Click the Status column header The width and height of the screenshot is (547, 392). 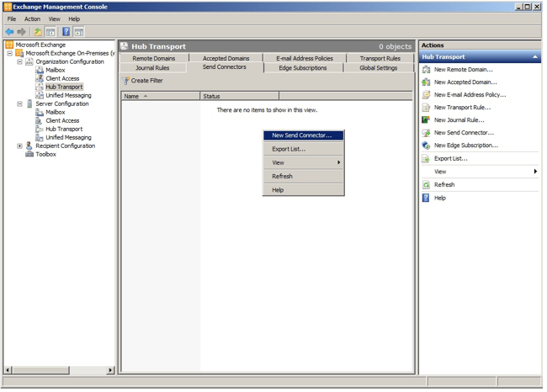[240, 96]
